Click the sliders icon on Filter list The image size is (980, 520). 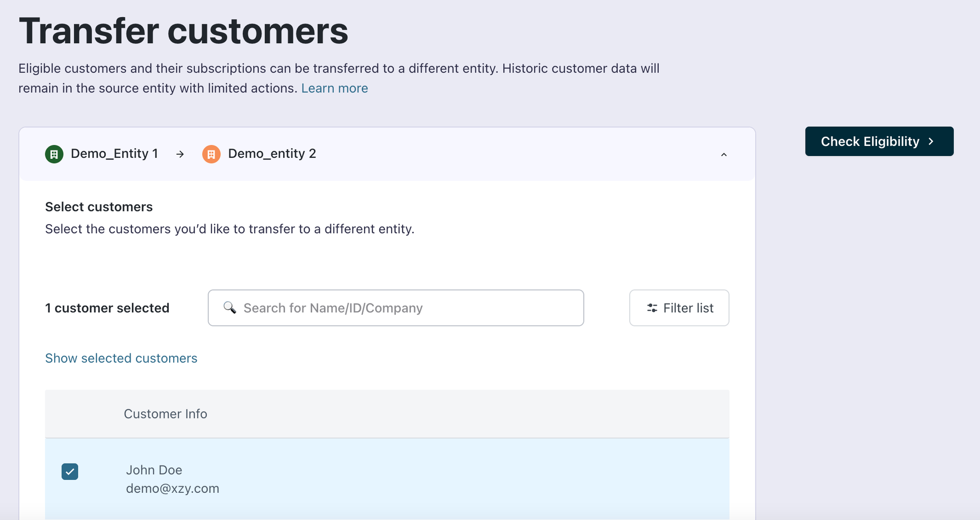(652, 308)
